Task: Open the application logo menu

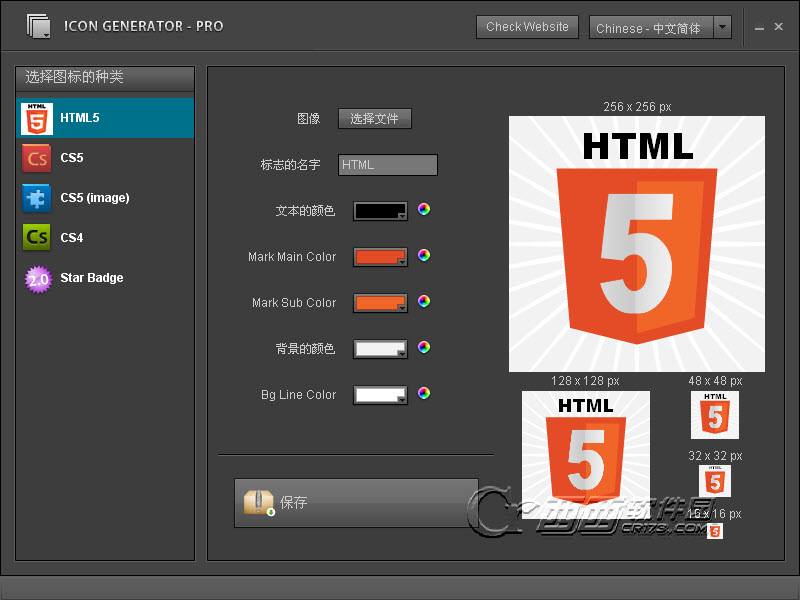Action: (39, 26)
